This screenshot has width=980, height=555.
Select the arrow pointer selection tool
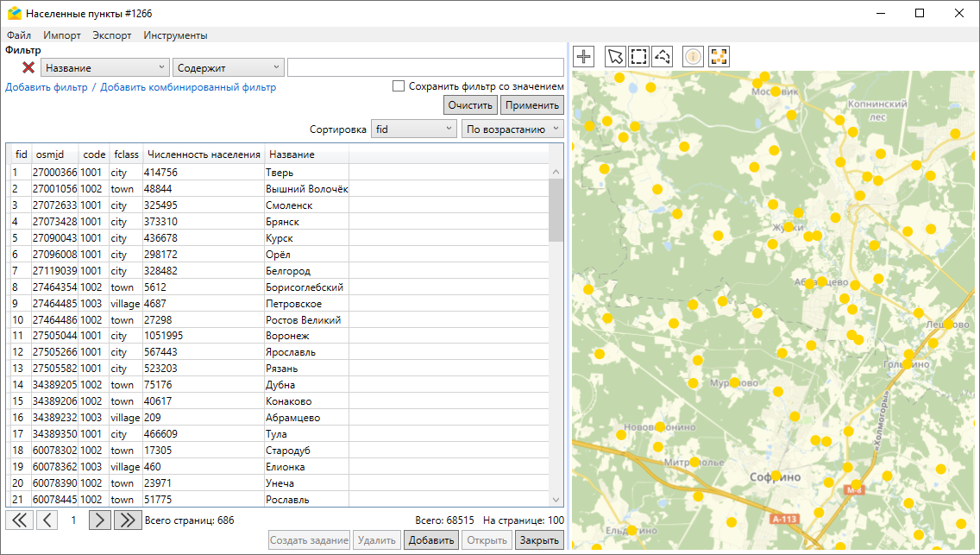(x=615, y=56)
